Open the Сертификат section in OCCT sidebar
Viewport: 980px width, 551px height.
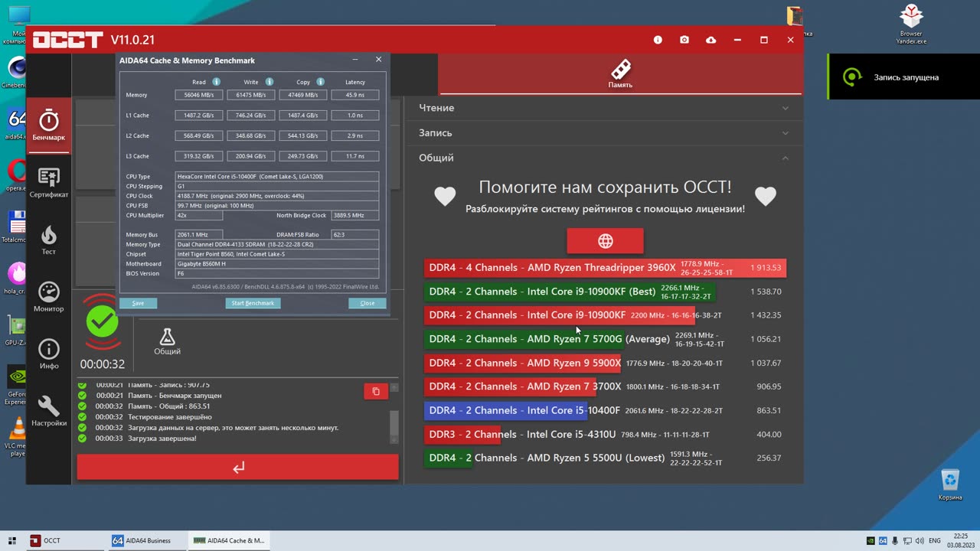point(49,183)
